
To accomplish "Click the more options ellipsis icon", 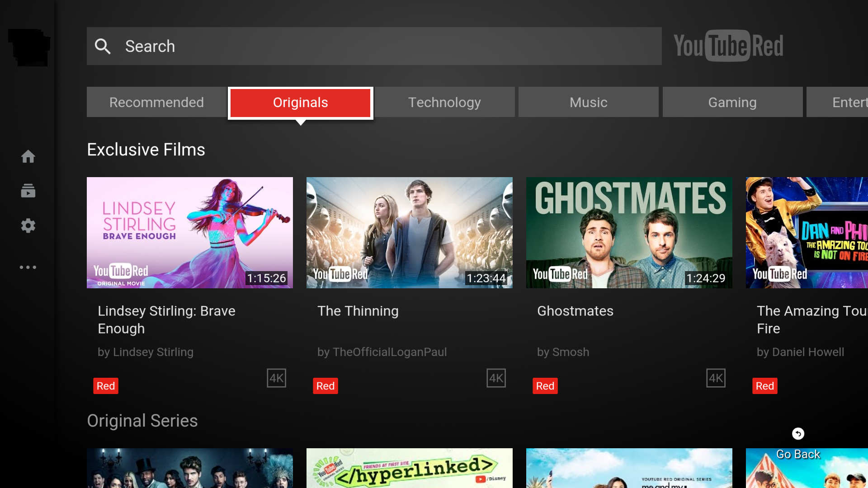I will click(28, 267).
